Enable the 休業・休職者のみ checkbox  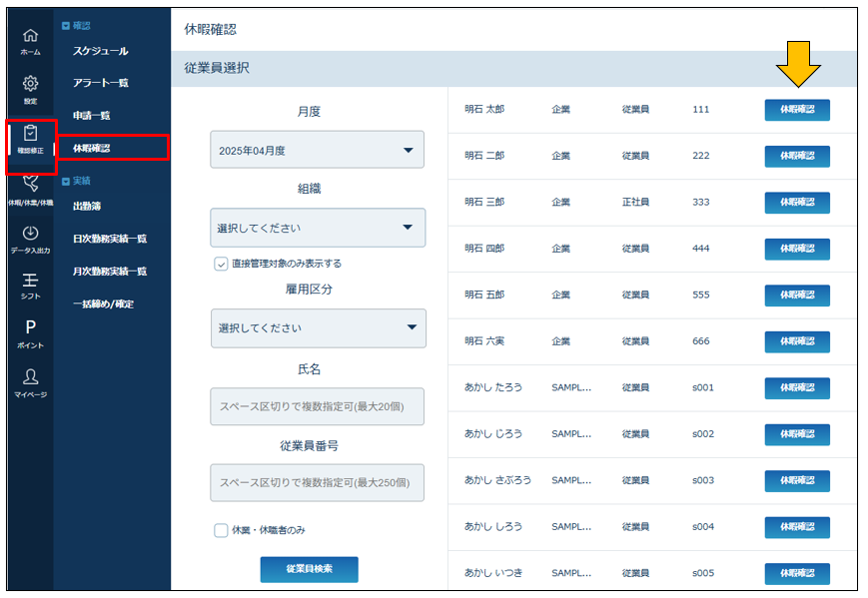221,530
